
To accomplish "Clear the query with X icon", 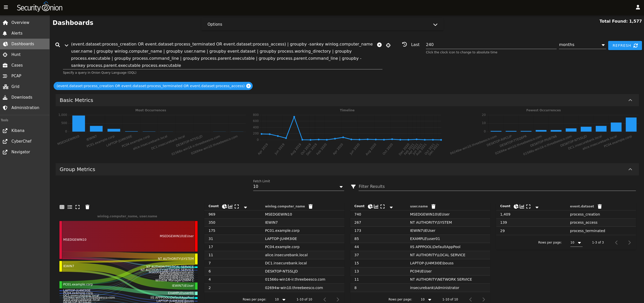I will click(x=379, y=45).
